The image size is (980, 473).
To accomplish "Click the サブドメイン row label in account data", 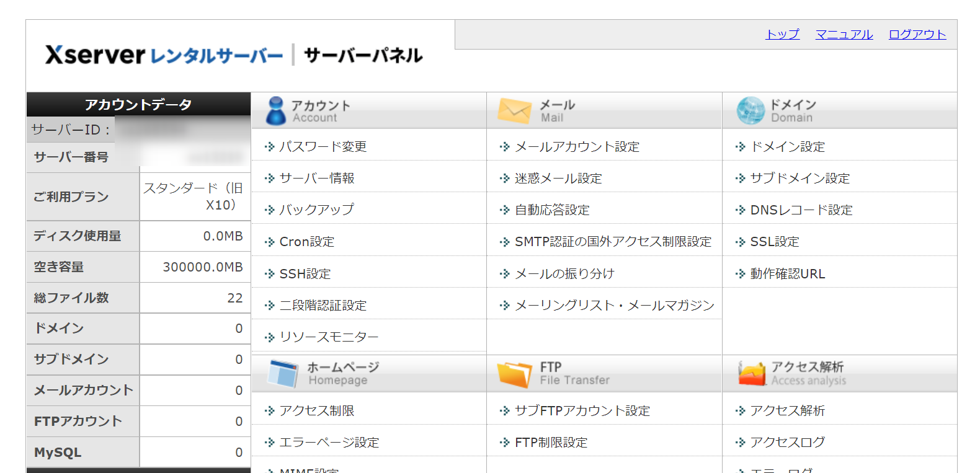I will click(71, 359).
